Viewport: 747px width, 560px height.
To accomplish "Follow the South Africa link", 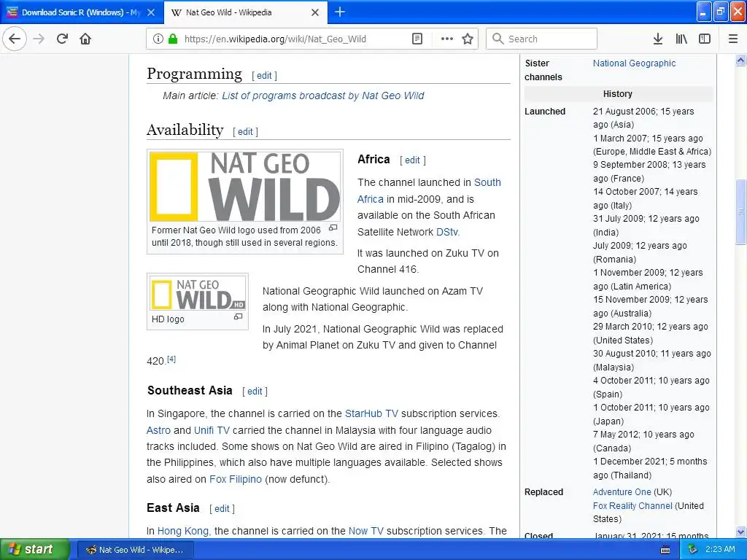I will pos(487,182).
